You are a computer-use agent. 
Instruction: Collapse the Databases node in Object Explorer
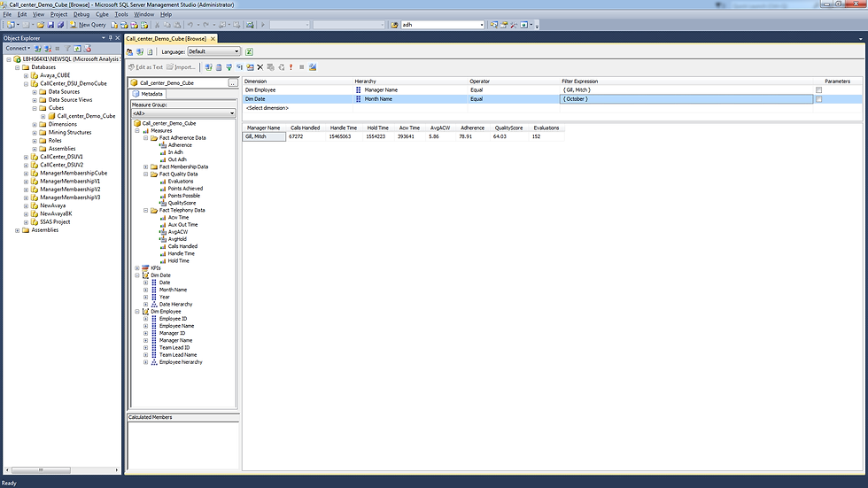point(17,67)
